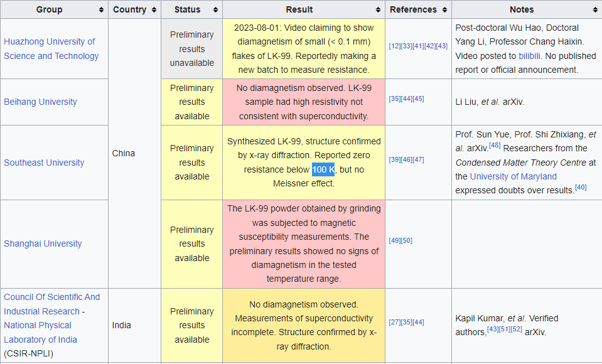The height and width of the screenshot is (364, 602).
Task: Open National Physical Laboratory of India link
Action: coord(40,333)
